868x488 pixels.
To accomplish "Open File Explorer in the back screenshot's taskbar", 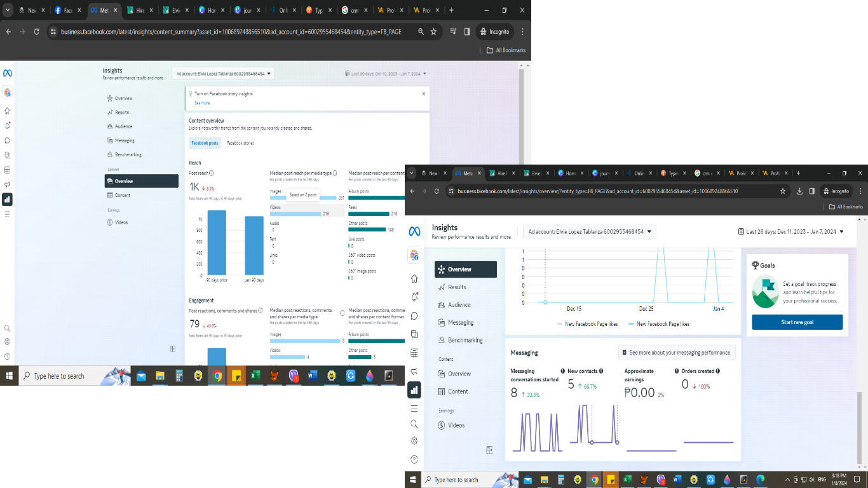I will click(x=160, y=376).
